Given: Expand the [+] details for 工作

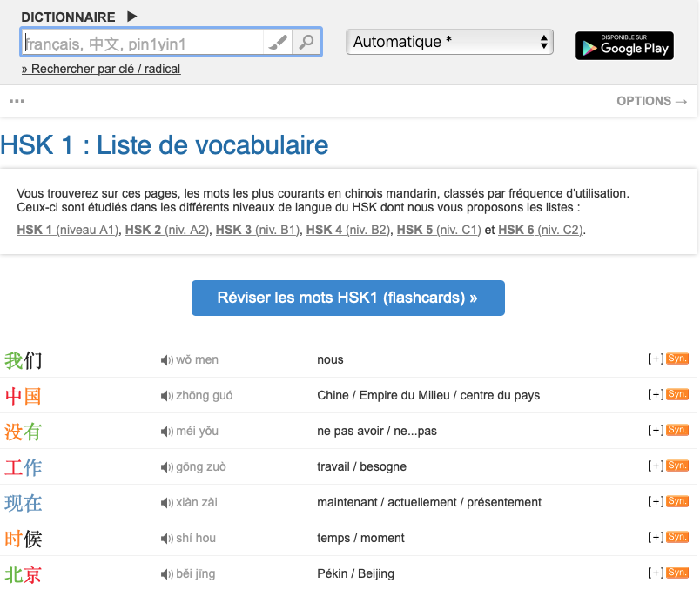Looking at the screenshot, I should point(656,466).
